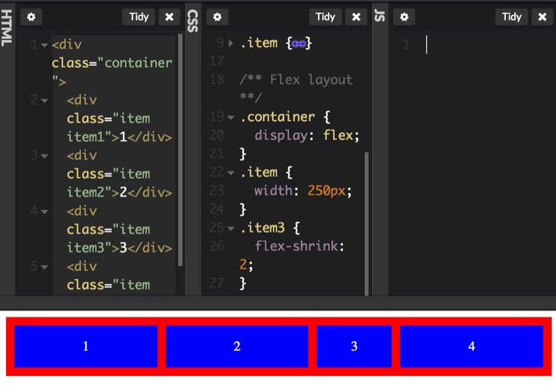This screenshot has width=556, height=392.
Task: Click 'item2">2</div>' in HTML editor
Action: (x=119, y=193)
